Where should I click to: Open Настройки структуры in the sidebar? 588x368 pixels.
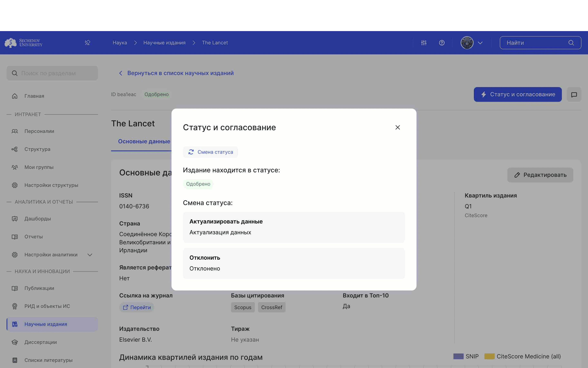(52, 185)
